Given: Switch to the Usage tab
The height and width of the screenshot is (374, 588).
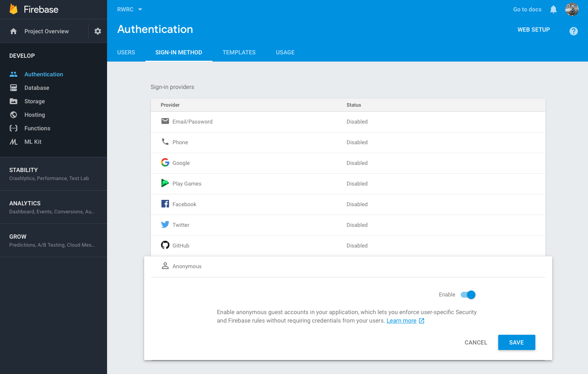Looking at the screenshot, I should (285, 52).
